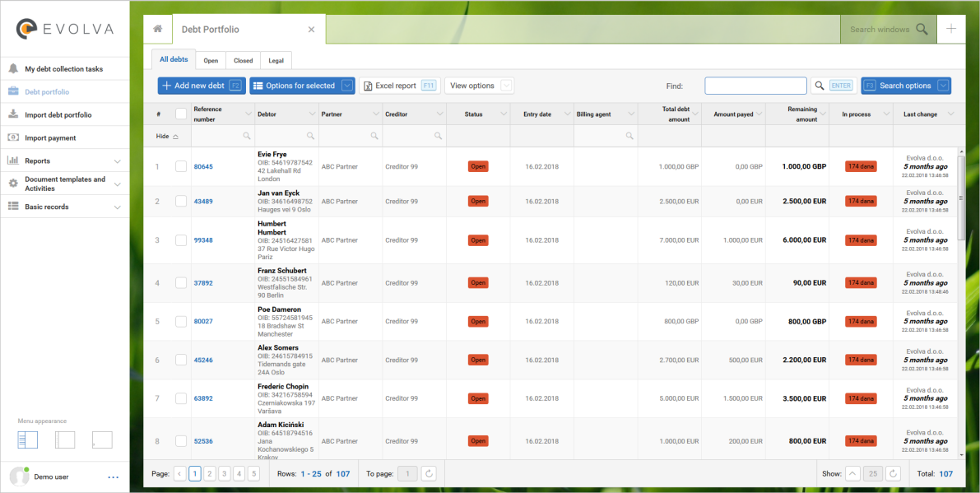This screenshot has width=980, height=493.
Task: Click the gear icon for Document templates
Action: click(13, 184)
